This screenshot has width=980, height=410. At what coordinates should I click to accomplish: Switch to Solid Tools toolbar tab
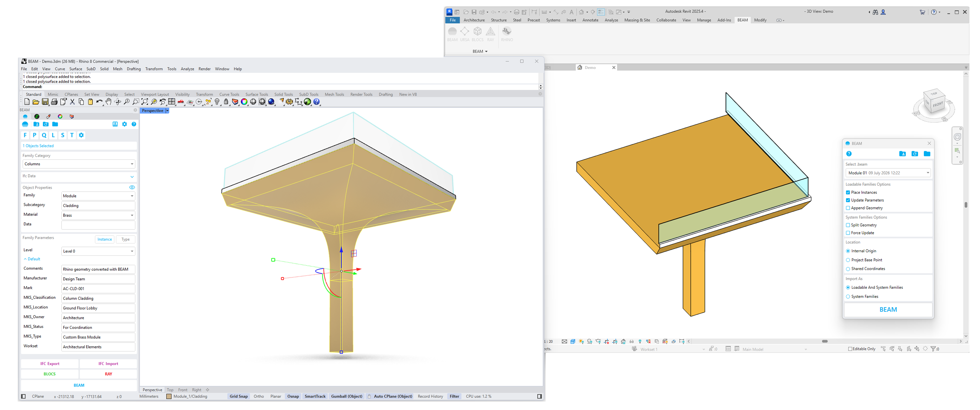click(283, 94)
